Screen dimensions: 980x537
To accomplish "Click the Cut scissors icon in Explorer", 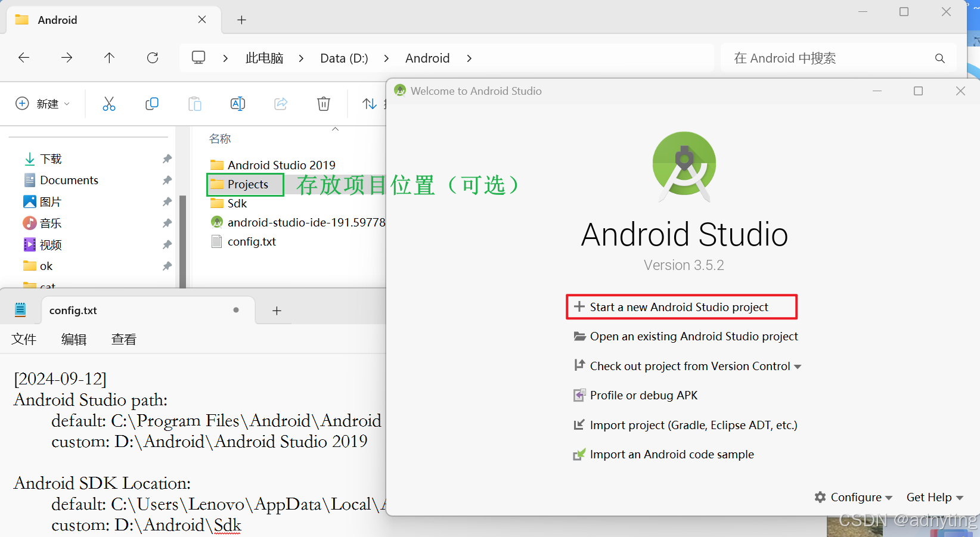I will (x=109, y=104).
